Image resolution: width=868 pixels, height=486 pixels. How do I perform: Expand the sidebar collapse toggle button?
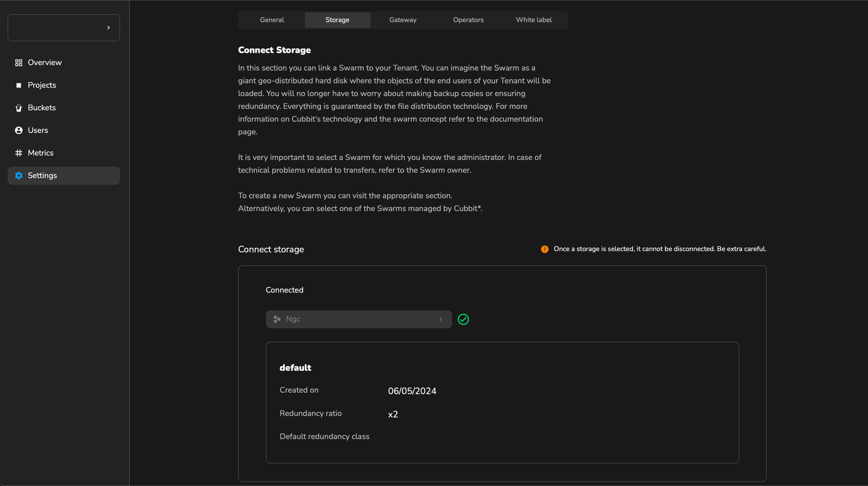[x=108, y=28]
